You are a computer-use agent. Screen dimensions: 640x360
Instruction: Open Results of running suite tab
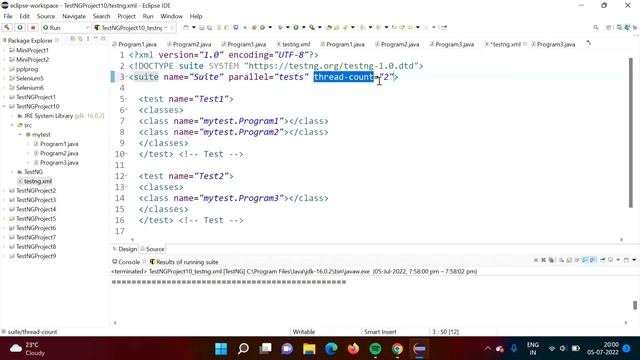click(x=184, y=262)
